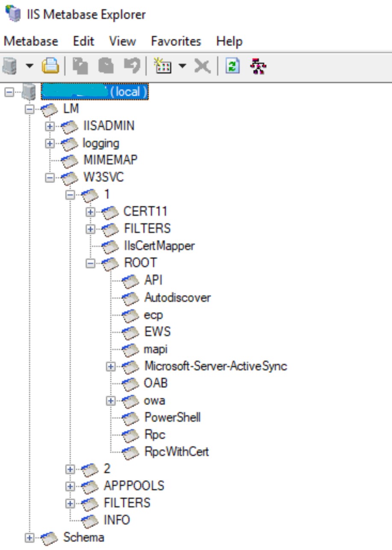Select the PowerShell key
This screenshot has height=550, width=392.
point(172,417)
